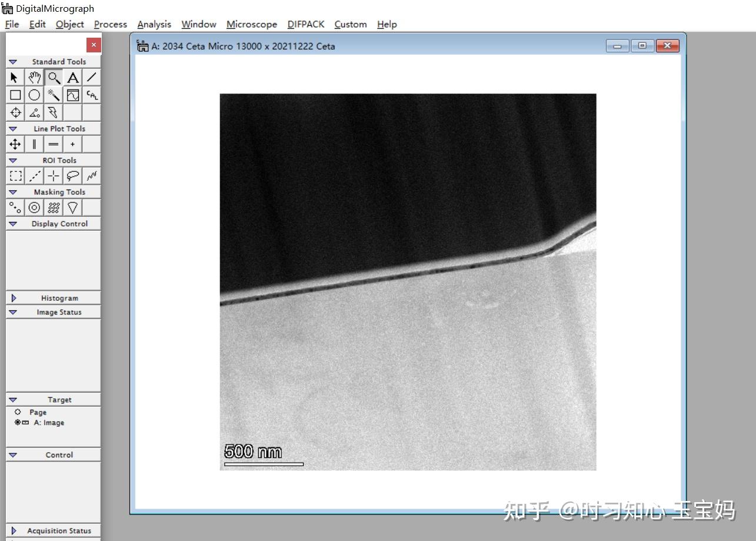Activate the rectangular ROI selection tool

pyautogui.click(x=15, y=175)
